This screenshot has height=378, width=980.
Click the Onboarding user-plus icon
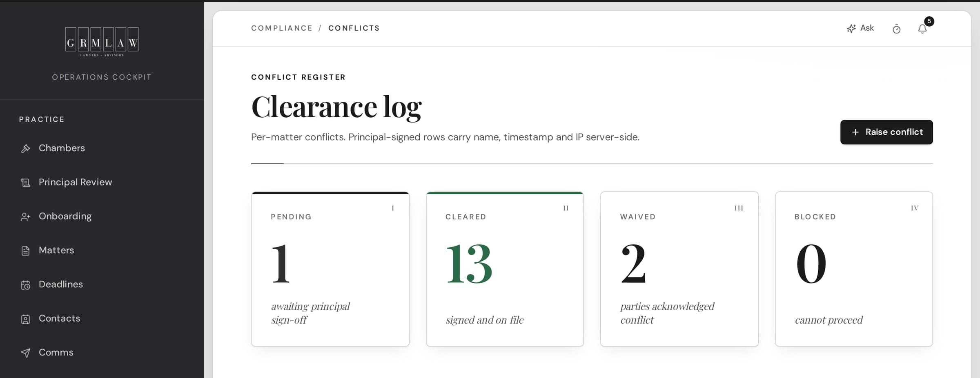point(26,217)
